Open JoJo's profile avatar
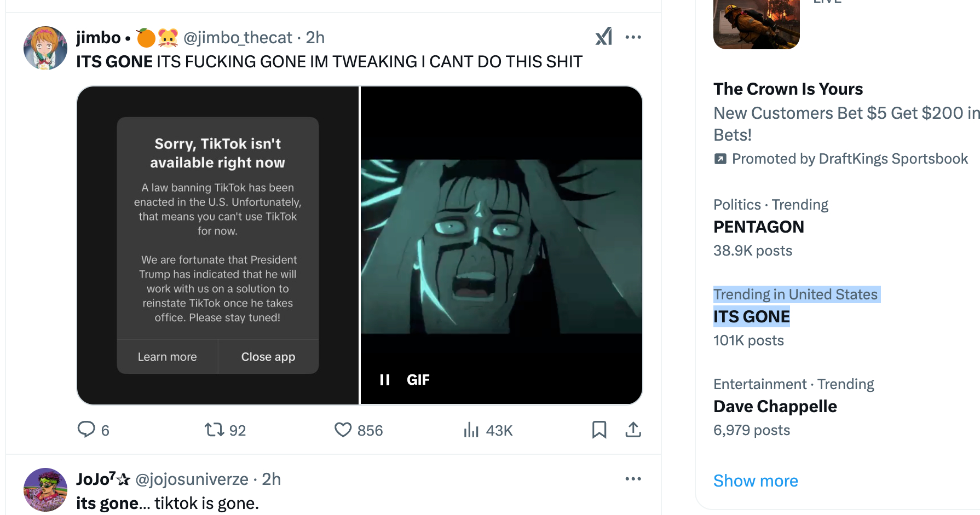This screenshot has height=515, width=980. [45, 489]
